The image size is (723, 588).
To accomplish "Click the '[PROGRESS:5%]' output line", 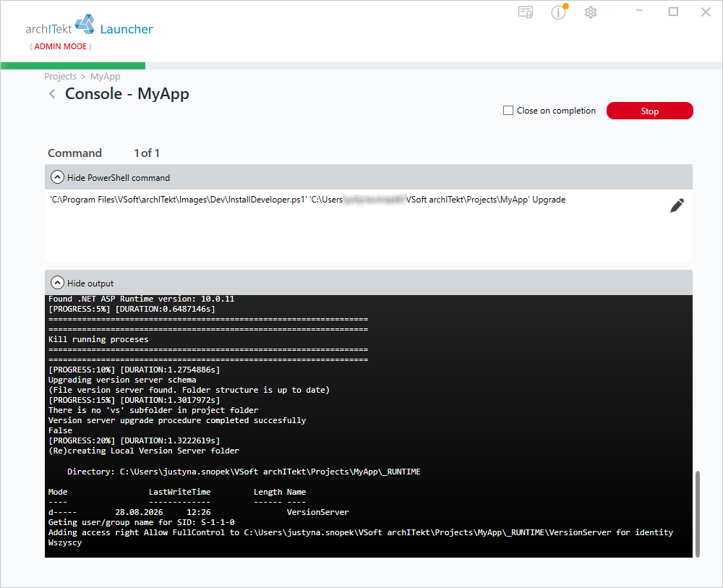I will tap(132, 309).
